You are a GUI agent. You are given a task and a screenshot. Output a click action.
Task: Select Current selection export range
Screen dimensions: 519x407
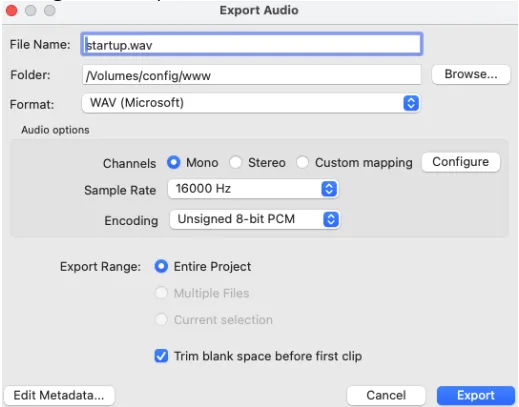click(161, 320)
